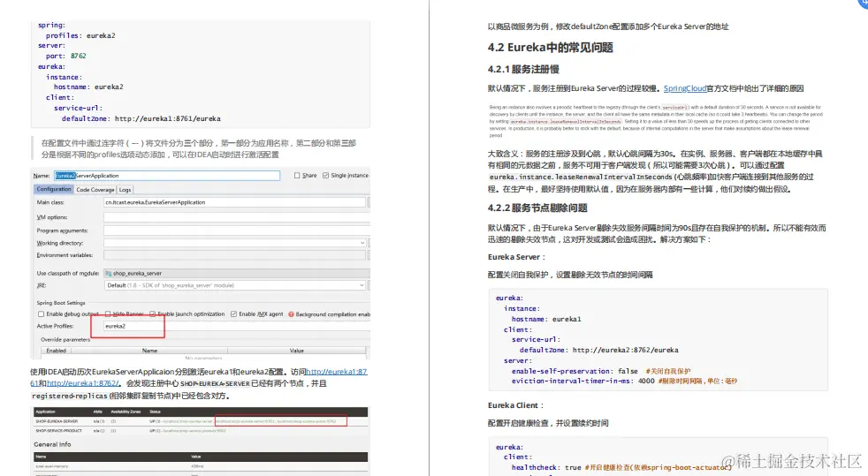Toggle the Enable JMX agent checkbox
Image resolution: width=868 pixels, height=476 pixels.
click(233, 314)
